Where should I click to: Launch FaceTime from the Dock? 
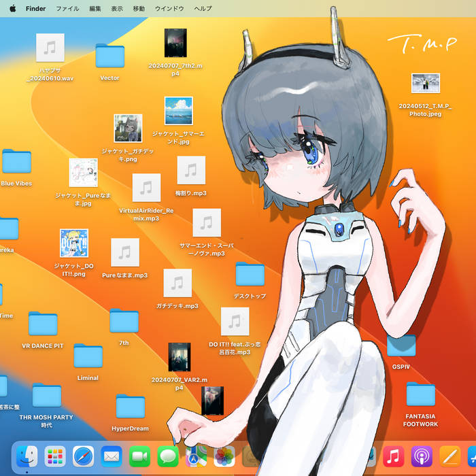139,456
